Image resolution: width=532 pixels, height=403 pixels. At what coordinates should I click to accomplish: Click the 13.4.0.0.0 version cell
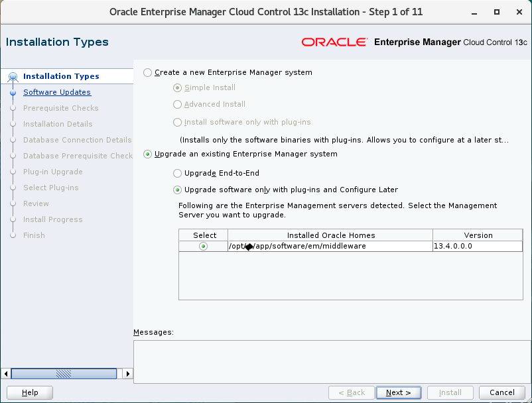point(478,247)
